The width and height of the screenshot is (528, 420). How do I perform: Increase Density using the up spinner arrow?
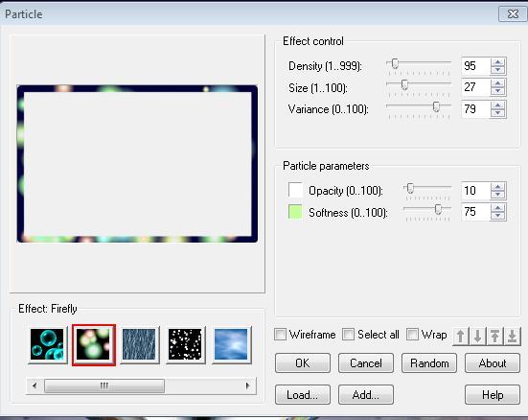(x=498, y=62)
